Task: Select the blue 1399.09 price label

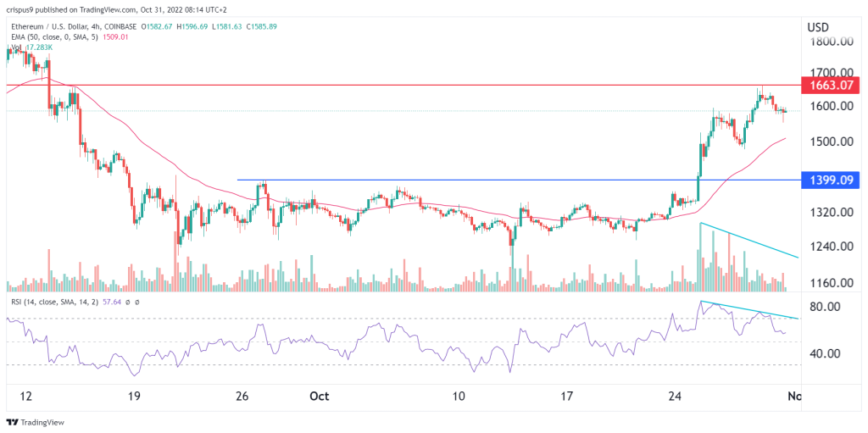Action: [x=830, y=180]
